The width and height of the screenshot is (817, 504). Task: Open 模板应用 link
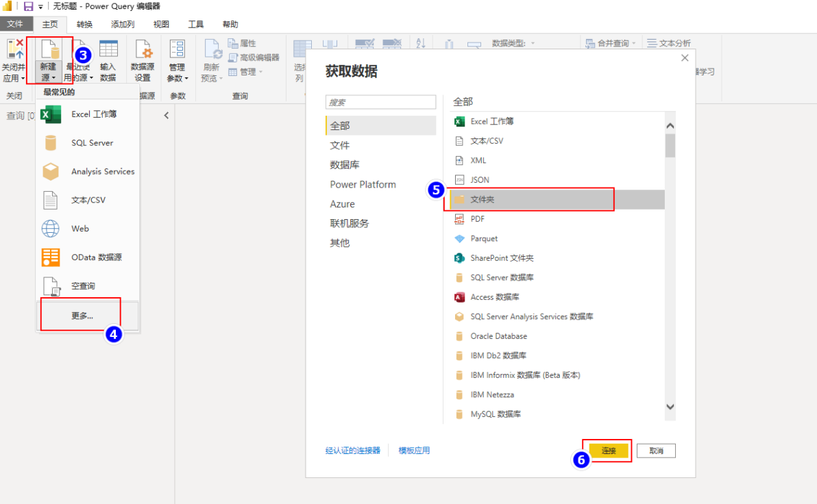(x=414, y=451)
